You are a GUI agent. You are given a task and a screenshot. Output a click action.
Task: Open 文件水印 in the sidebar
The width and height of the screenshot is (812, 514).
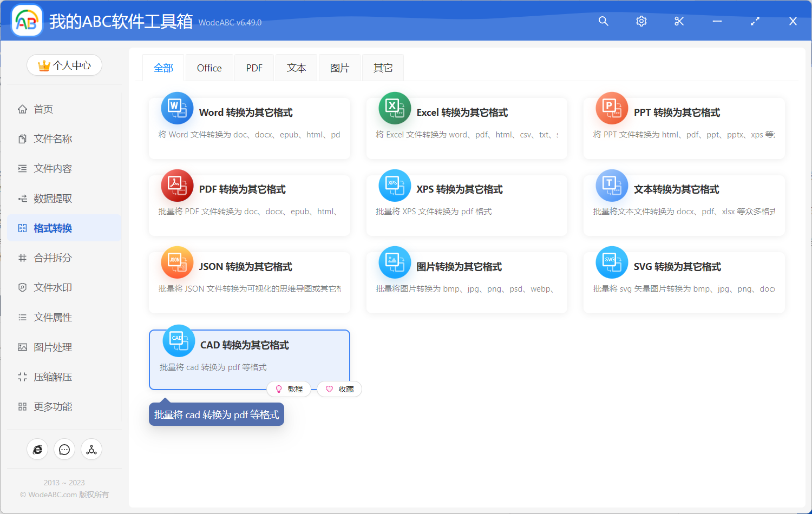53,288
